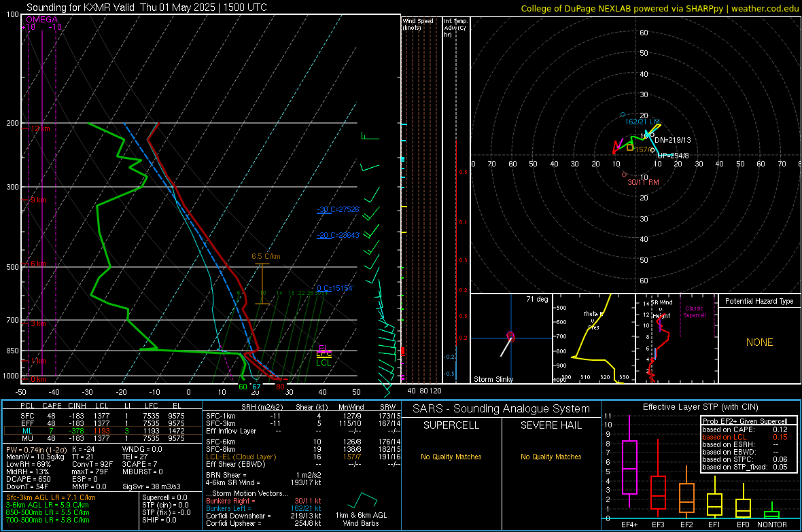Click the 'Sfc-3km AGL LR = 7.1 C/km' line
The height and width of the screenshot is (532, 802).
[51, 497]
